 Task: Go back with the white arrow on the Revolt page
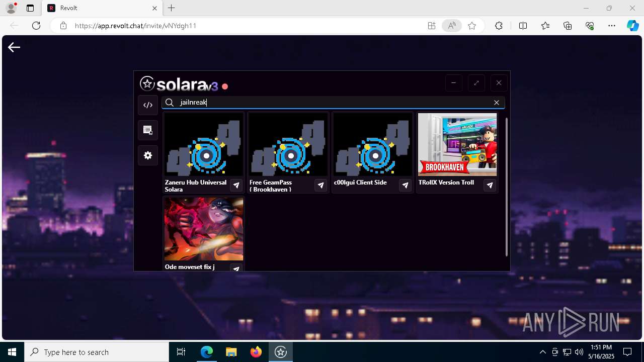[14, 47]
